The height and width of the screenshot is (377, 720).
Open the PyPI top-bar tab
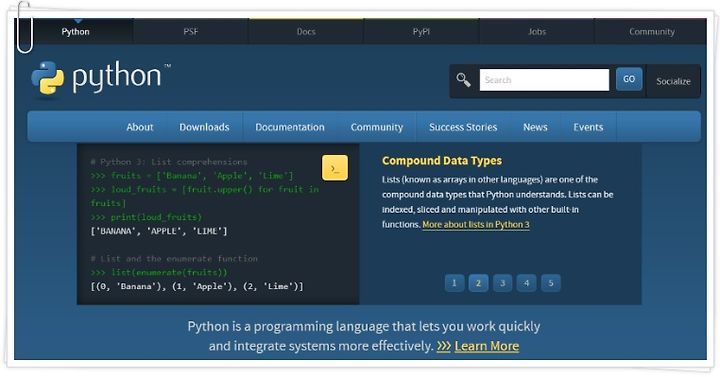point(421,32)
